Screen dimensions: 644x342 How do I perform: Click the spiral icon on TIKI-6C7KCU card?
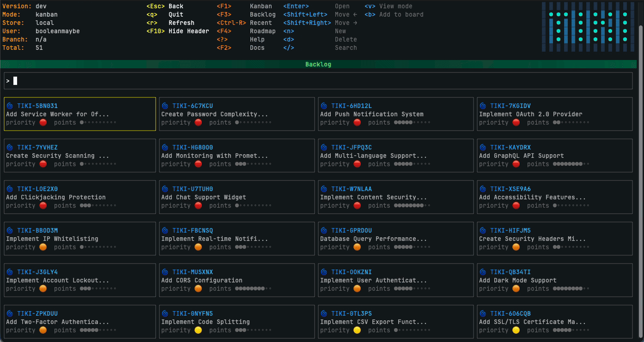pyautogui.click(x=166, y=105)
